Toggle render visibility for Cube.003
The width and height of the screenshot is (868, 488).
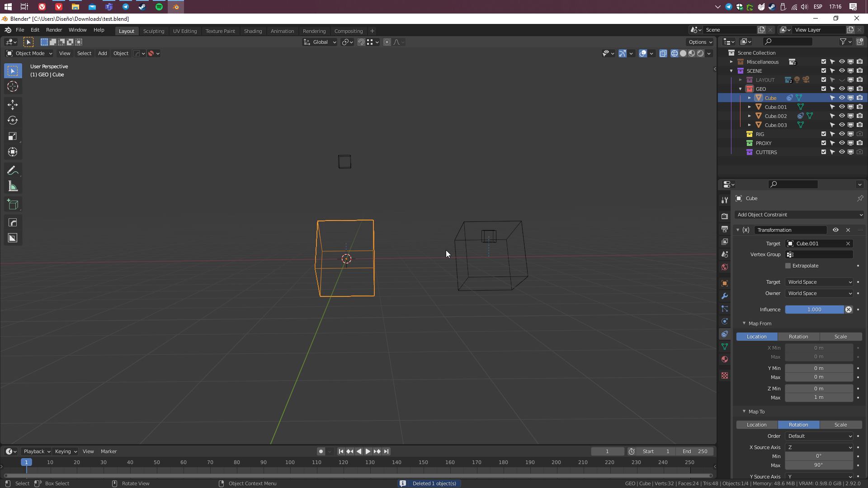[x=859, y=125]
